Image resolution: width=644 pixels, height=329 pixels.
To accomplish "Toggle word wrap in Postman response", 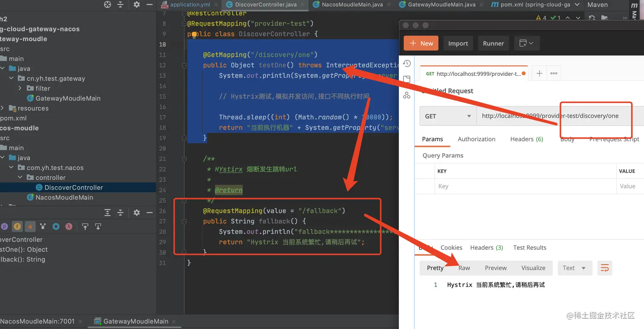I will click(x=605, y=268).
